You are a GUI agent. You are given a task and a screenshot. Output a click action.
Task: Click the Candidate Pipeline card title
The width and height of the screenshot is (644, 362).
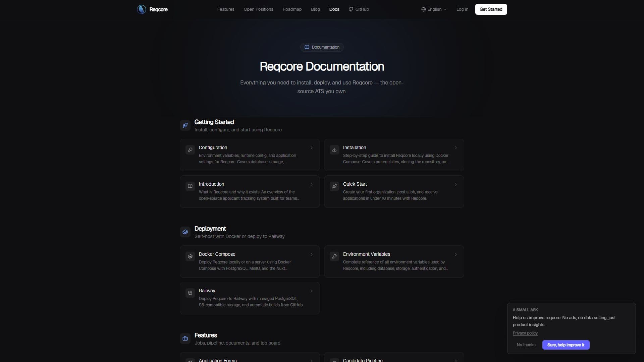point(363,360)
